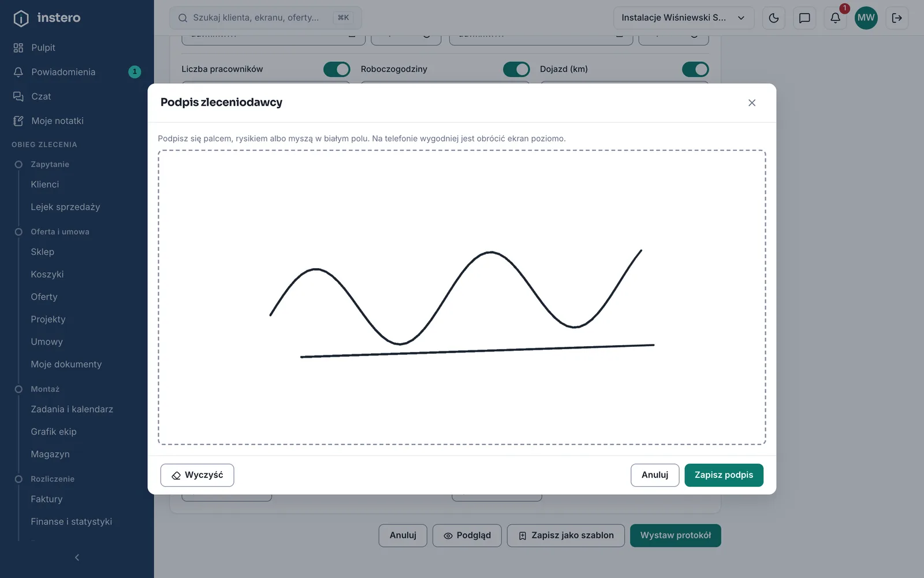924x578 pixels.
Task: Collapse the Rozliczenie sidebar section
Action: tap(53, 479)
